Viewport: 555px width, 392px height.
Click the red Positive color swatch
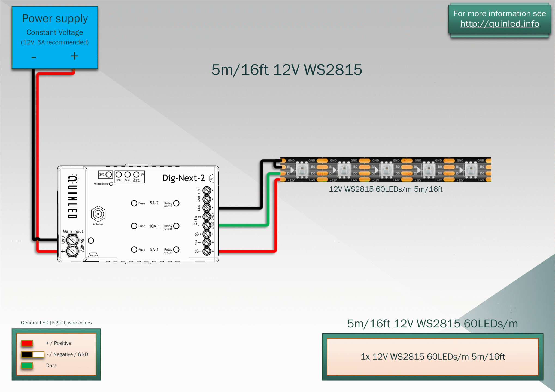(x=27, y=343)
